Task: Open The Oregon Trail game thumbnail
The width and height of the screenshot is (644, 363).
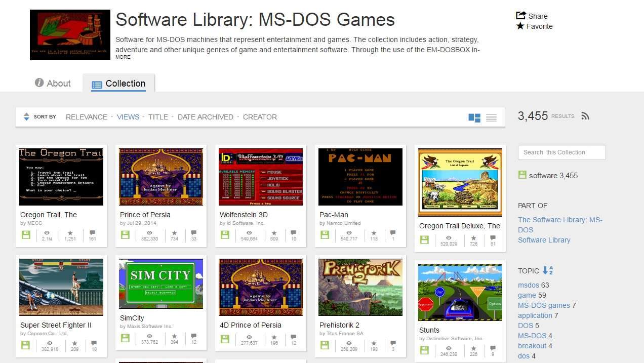Action: (61, 177)
